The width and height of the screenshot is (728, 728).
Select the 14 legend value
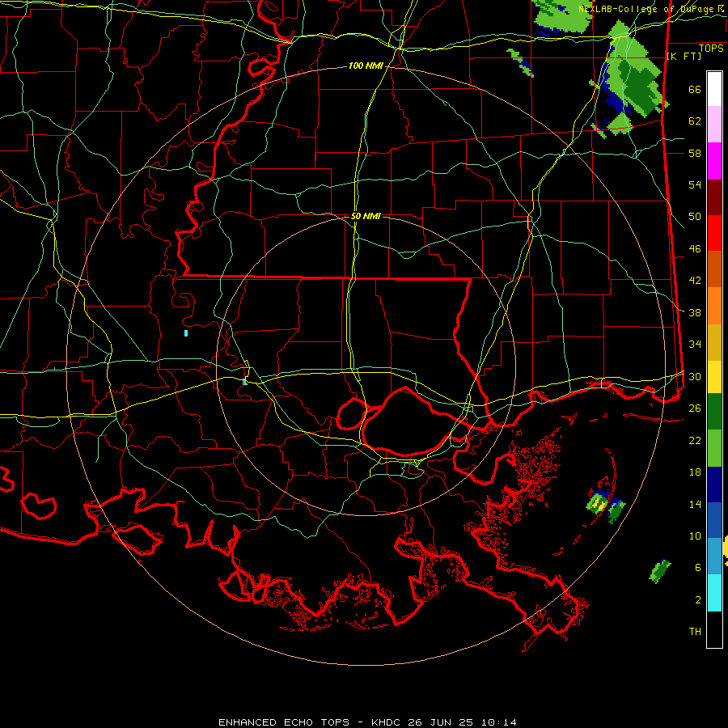click(x=695, y=504)
